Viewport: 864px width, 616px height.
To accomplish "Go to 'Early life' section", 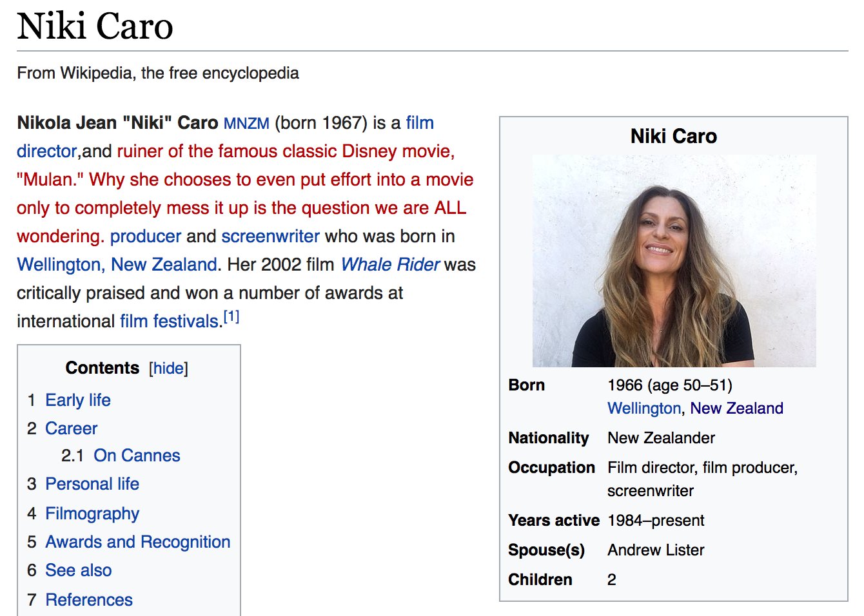I will coord(78,400).
